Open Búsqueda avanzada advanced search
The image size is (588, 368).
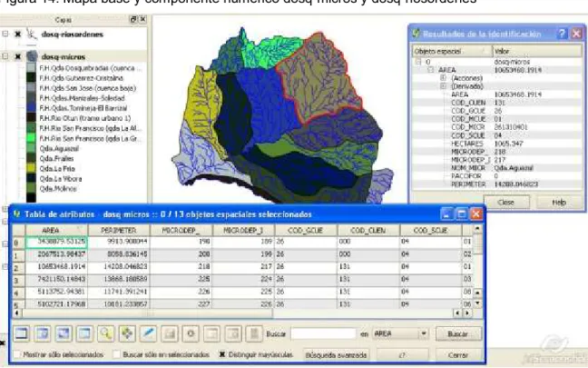336,355
